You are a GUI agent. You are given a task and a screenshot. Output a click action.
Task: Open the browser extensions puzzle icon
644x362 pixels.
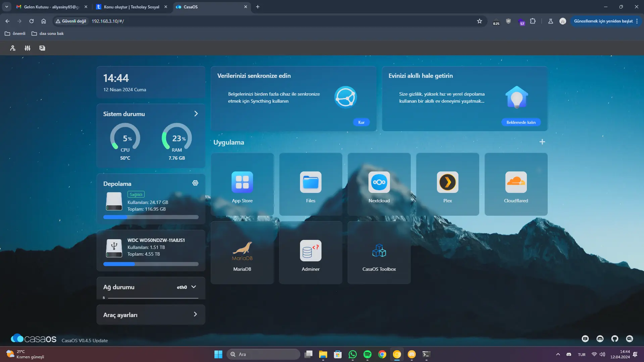(533, 21)
